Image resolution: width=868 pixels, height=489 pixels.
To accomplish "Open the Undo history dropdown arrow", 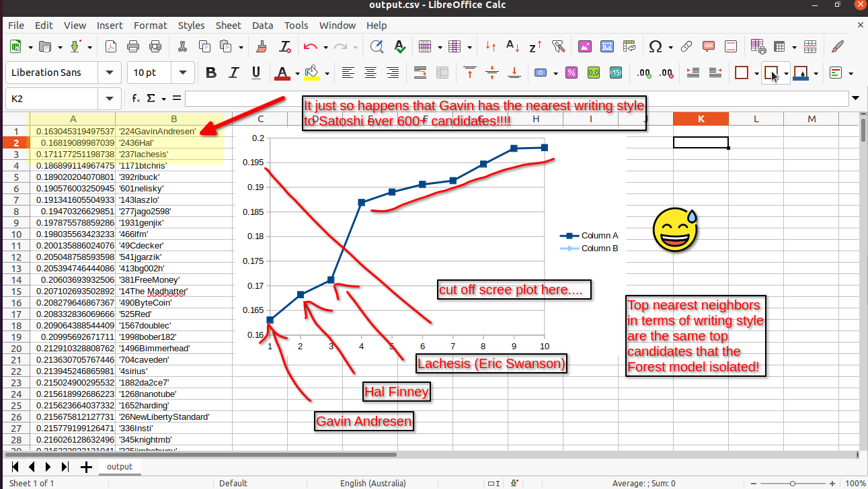I will [325, 47].
